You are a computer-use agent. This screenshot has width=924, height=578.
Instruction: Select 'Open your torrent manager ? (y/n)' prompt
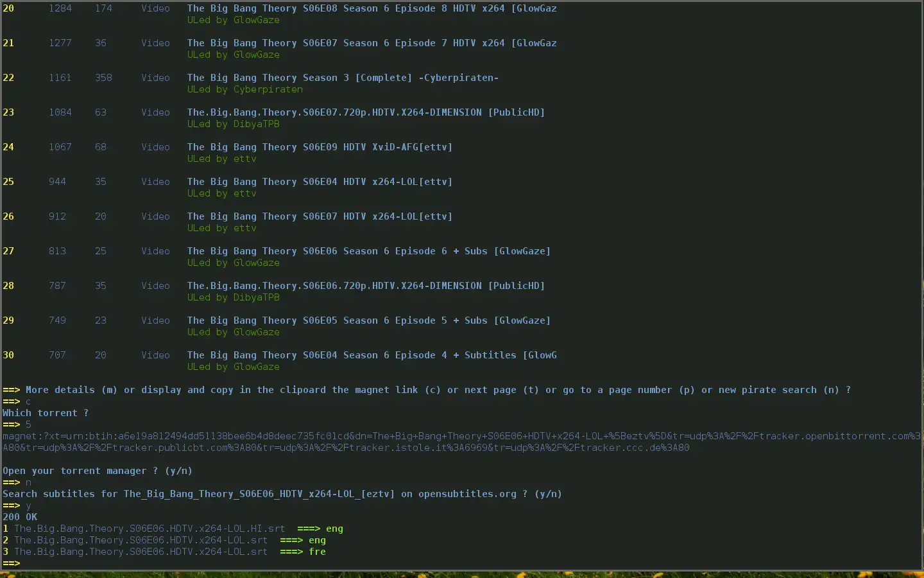coord(98,471)
